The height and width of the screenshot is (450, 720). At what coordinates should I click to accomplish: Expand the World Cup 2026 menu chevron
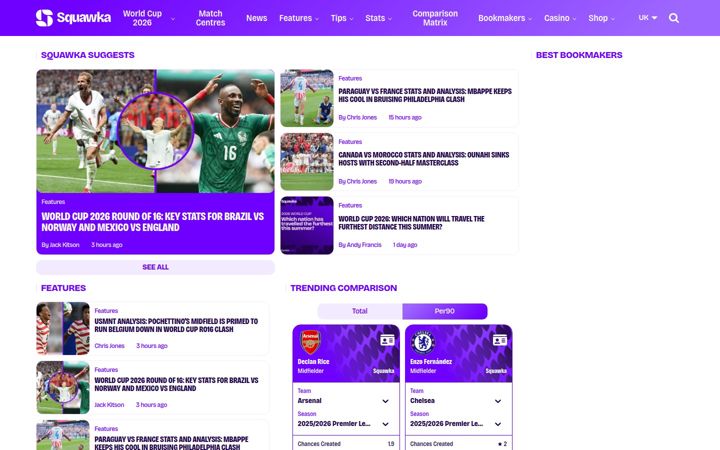click(x=173, y=19)
